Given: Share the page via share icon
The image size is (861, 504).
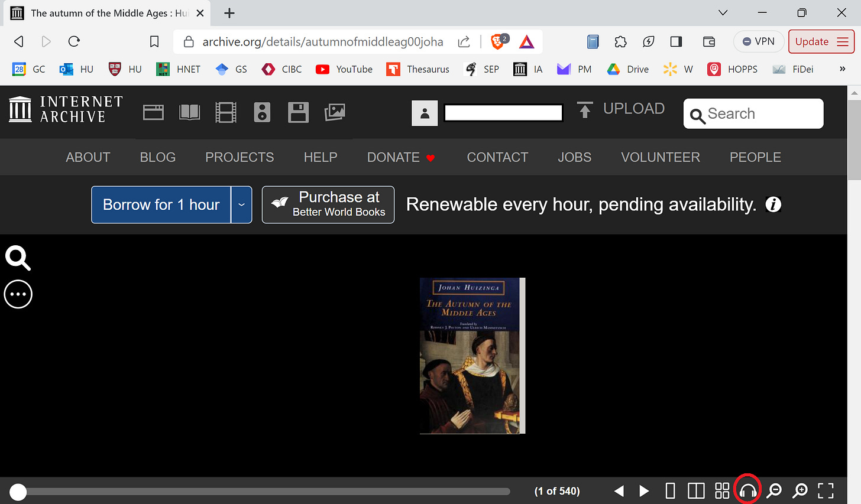Looking at the screenshot, I should 464,41.
